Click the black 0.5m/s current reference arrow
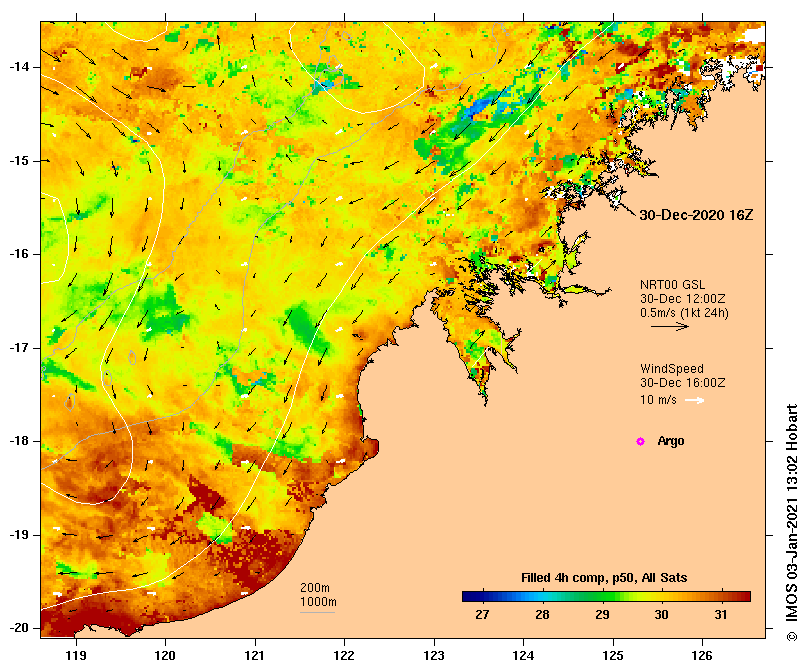The width and height of the screenshot is (809, 672). tap(670, 326)
